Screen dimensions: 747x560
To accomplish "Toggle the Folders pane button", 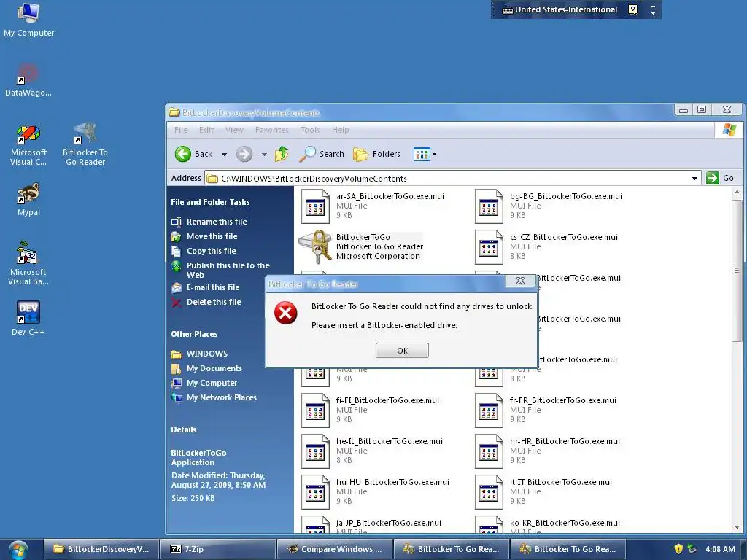I will (x=377, y=154).
